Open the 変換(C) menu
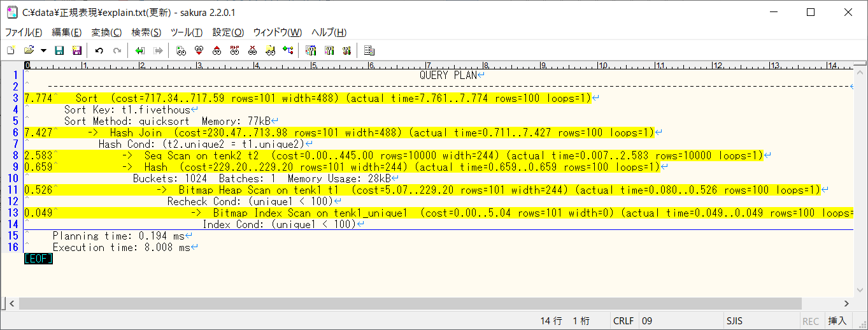 pos(106,32)
